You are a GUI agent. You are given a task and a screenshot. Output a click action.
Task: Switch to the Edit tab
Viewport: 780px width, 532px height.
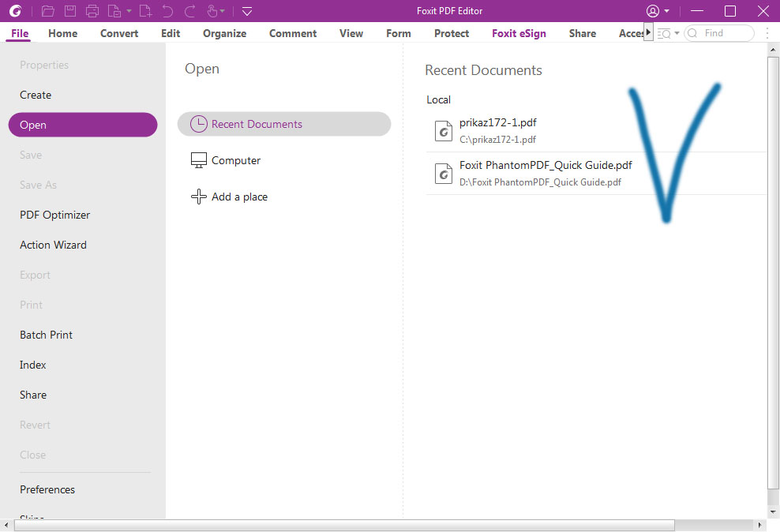click(171, 33)
